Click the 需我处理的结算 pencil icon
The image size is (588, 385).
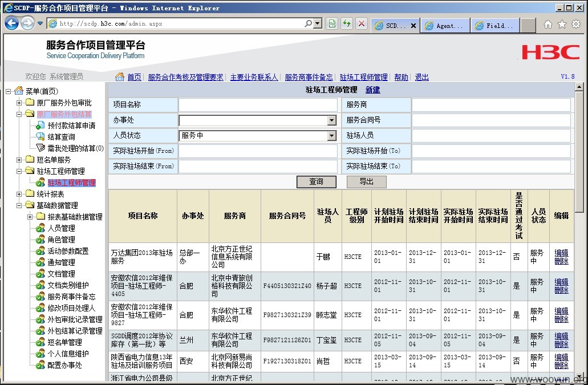40,148
